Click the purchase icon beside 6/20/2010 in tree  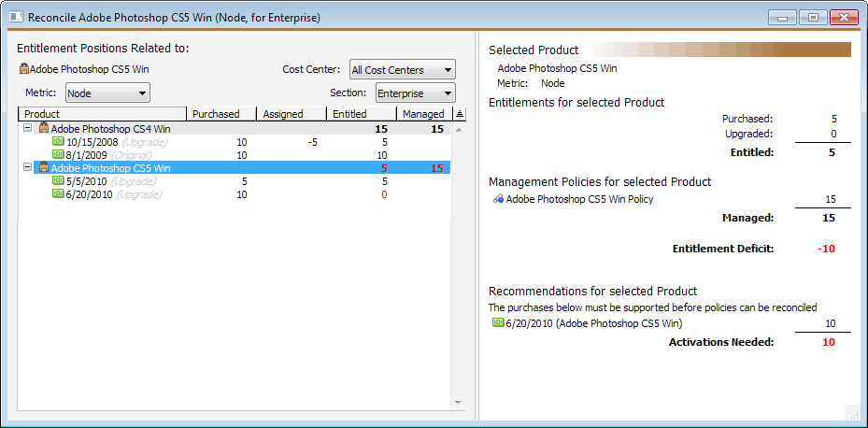58,194
